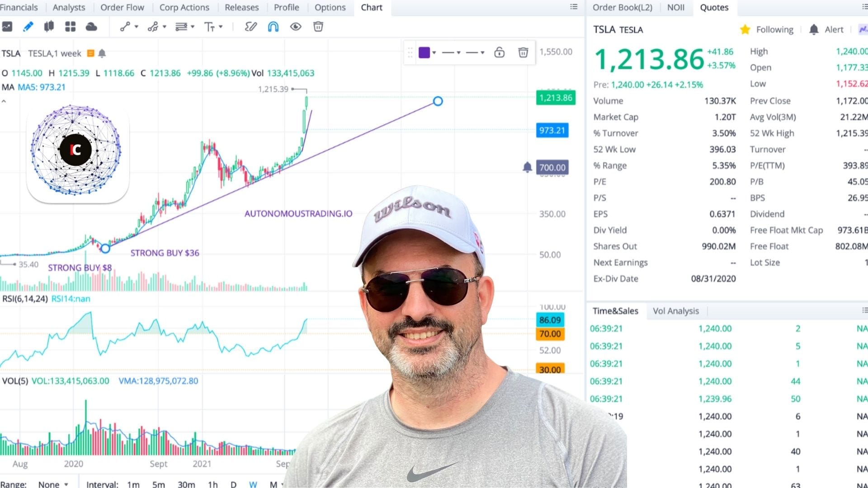Viewport: 868px width, 488px height.
Task: Select the Time&Sales tab
Action: click(x=615, y=311)
